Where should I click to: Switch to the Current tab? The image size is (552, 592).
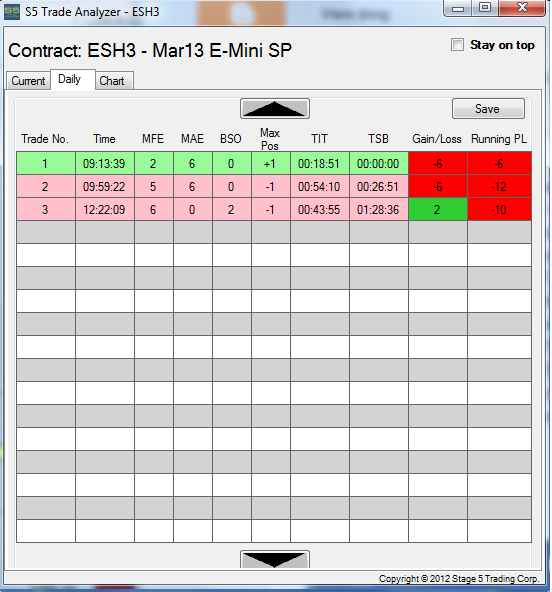coord(28,80)
